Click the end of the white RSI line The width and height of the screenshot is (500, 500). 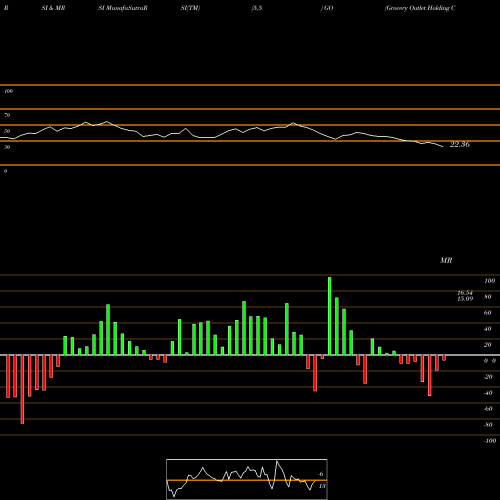[443, 147]
